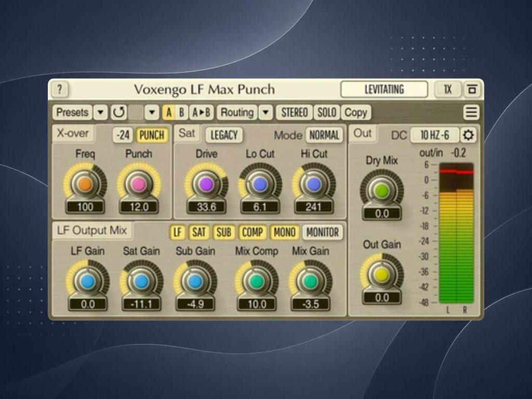Enable SOLO channel group mode

pyautogui.click(x=326, y=112)
